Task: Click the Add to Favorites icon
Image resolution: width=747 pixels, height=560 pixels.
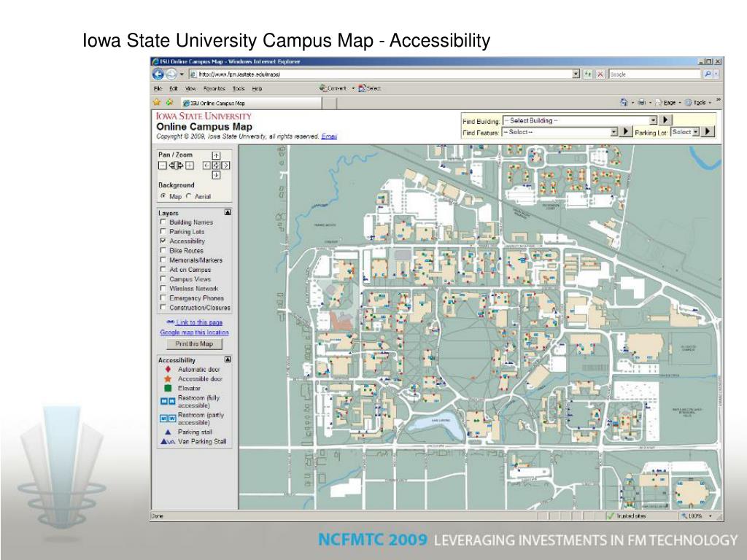Action: click(x=169, y=102)
